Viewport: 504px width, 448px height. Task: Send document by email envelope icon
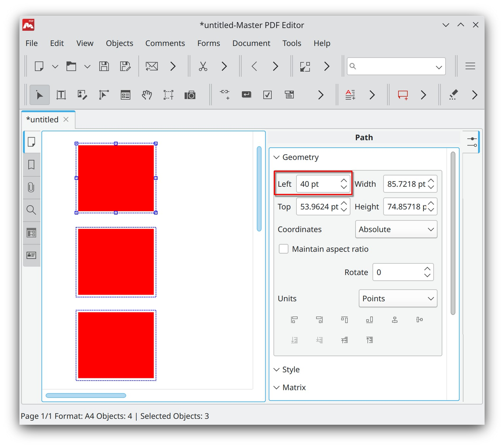[x=152, y=66]
